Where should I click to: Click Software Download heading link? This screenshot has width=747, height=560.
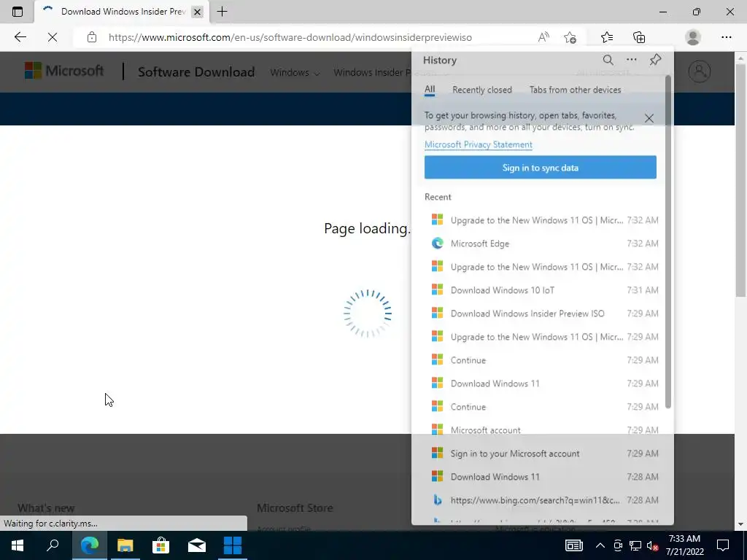pyautogui.click(x=196, y=72)
